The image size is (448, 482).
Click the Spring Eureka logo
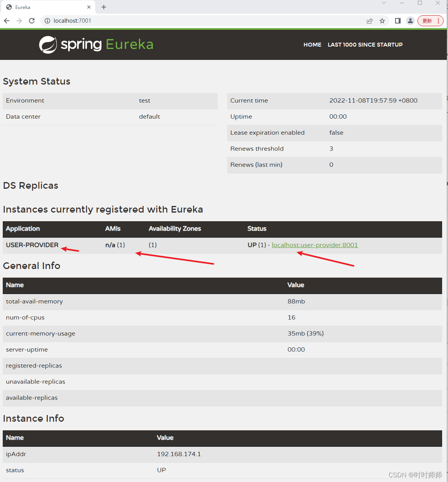point(96,45)
